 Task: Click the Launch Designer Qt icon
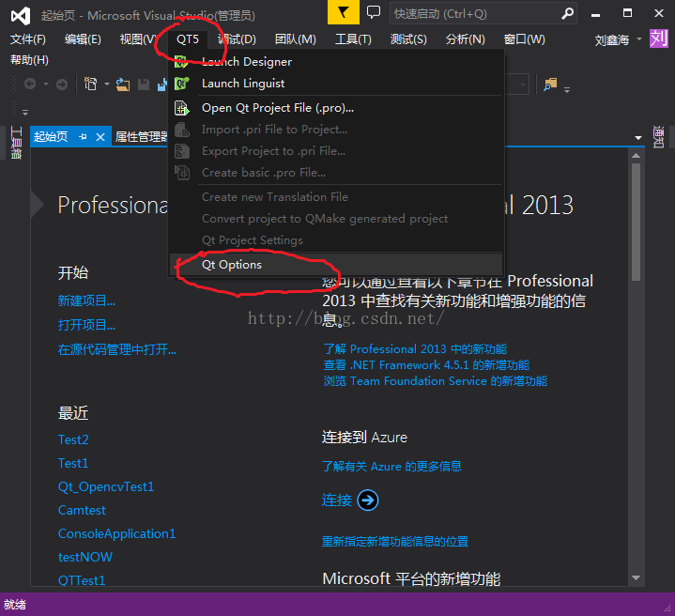pos(181,62)
